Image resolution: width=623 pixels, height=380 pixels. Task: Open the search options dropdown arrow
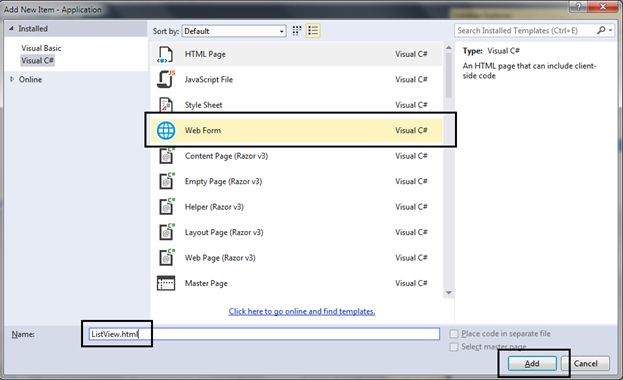(x=610, y=30)
